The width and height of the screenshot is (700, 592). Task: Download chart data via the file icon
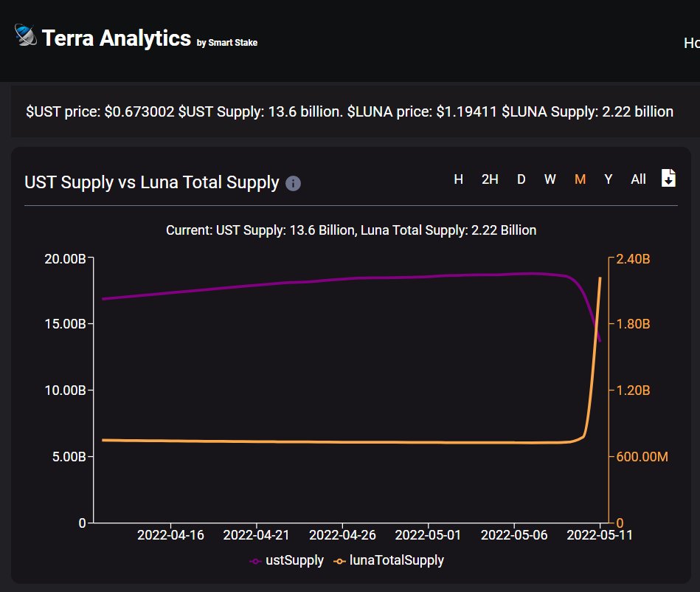click(668, 178)
